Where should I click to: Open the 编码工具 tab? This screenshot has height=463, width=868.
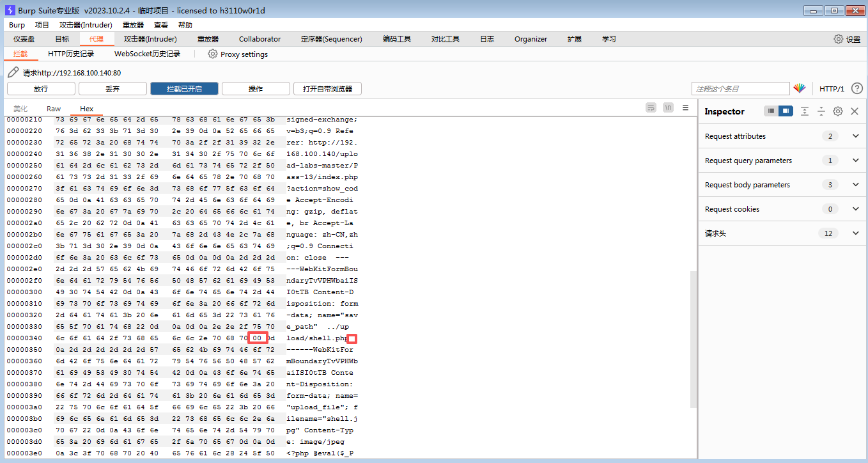pyautogui.click(x=397, y=39)
